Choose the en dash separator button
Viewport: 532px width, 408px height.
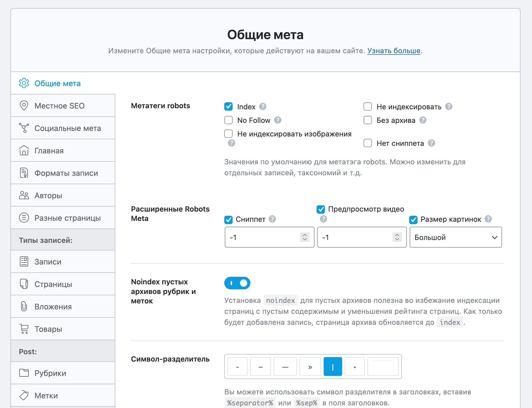click(x=261, y=367)
